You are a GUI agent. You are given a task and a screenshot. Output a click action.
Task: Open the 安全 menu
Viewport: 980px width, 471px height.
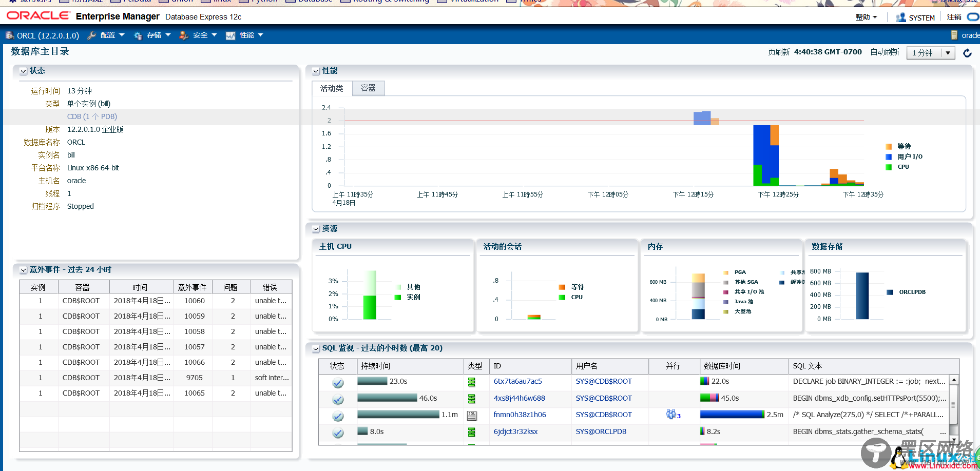(205, 35)
